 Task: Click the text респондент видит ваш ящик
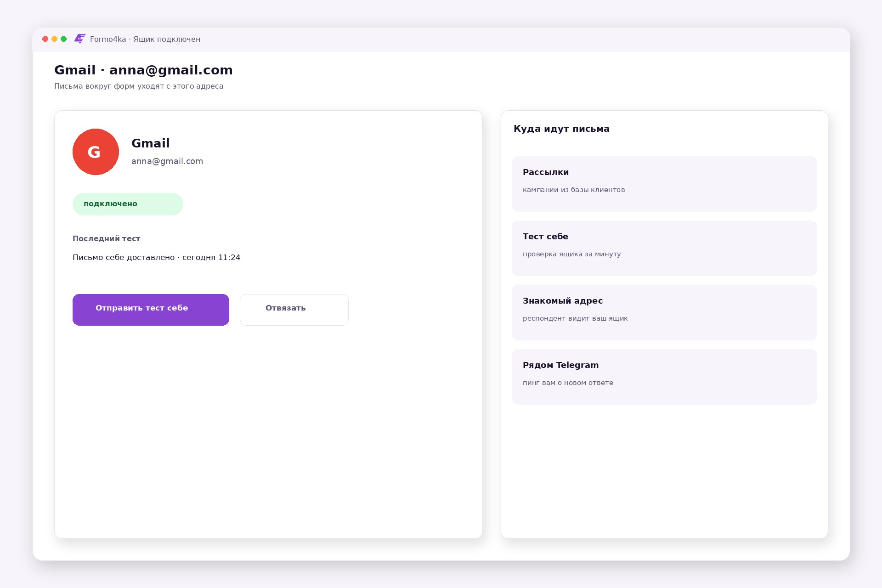575,318
